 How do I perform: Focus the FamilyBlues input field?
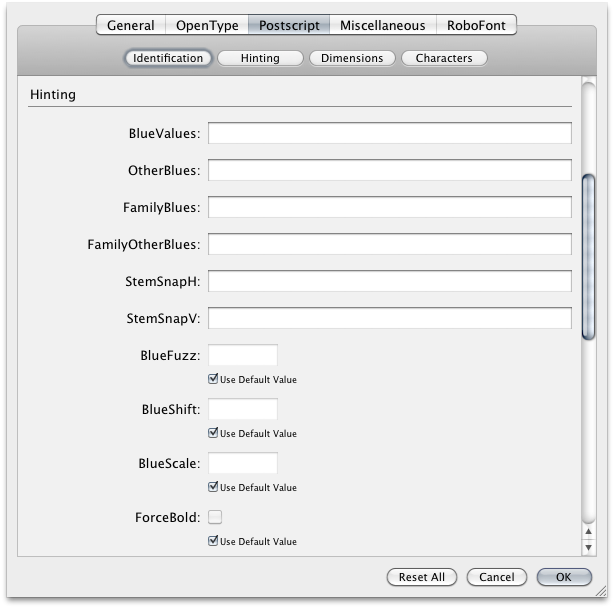coord(389,208)
